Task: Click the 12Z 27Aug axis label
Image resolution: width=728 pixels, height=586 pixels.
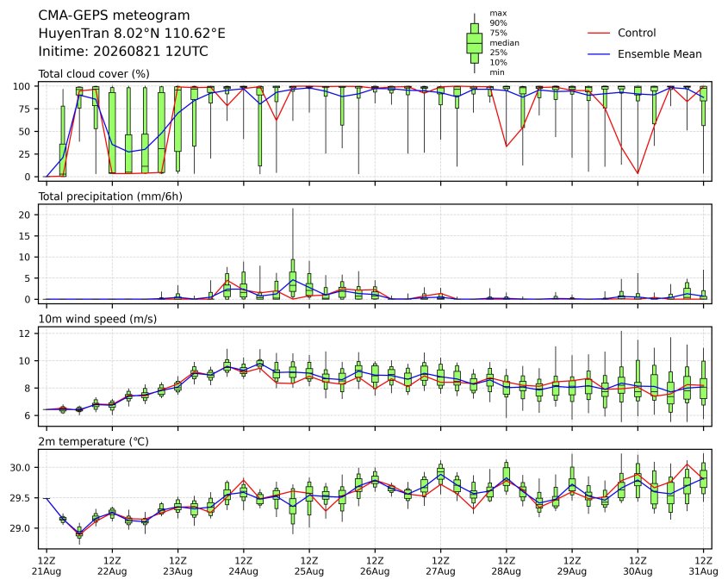Action: pyautogui.click(x=440, y=566)
